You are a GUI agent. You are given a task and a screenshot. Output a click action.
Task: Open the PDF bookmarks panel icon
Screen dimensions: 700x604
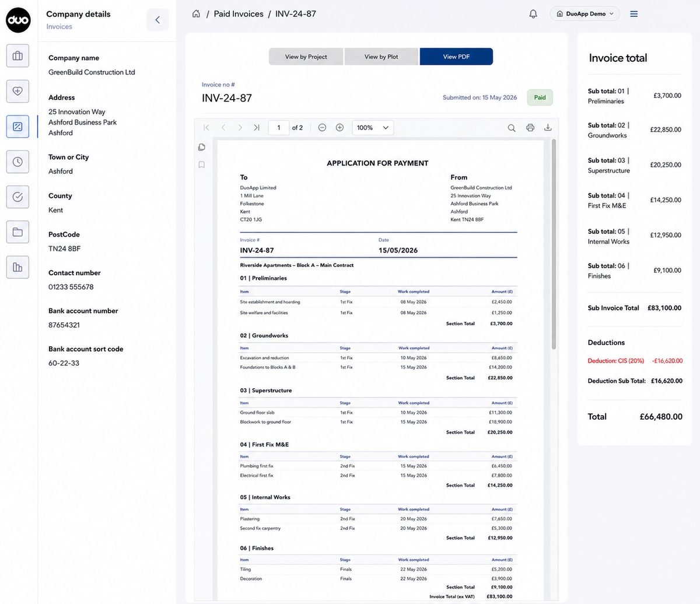tap(202, 165)
